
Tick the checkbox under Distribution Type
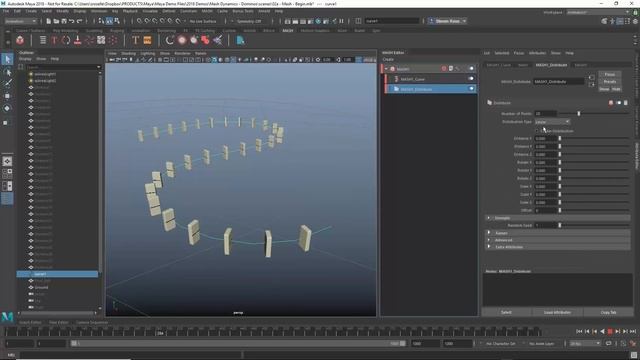click(x=537, y=131)
